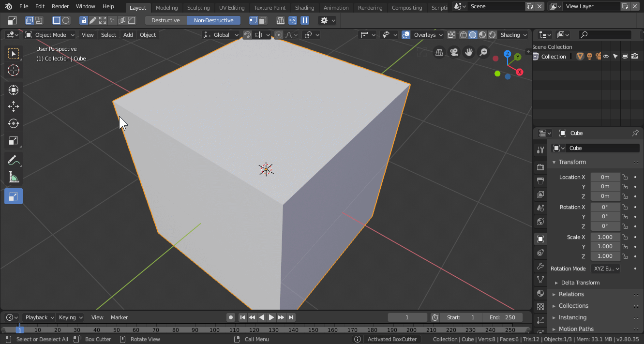The width and height of the screenshot is (644, 344).
Task: Select the Rotate tool in left toolbar
Action: click(x=14, y=123)
